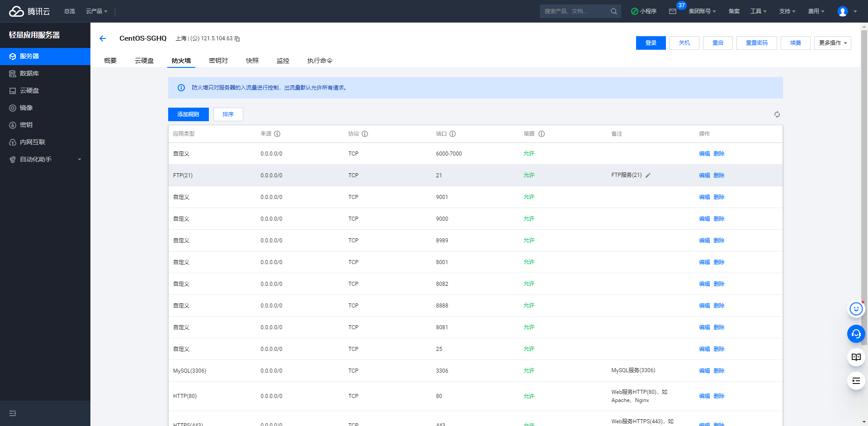The height and width of the screenshot is (426, 868).
Task: Click 编辑 for port 9001 rule
Action: (x=704, y=197)
